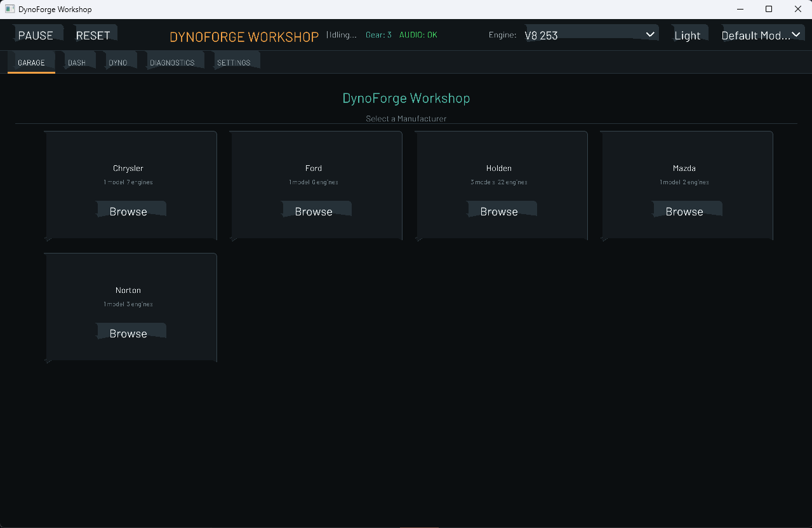Click the Select a Manufacturer subtitle

coord(406,119)
